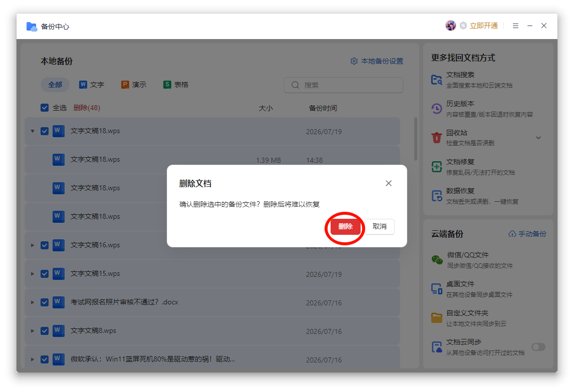Open 微信/QQ文件 WeChat icon
Screen dimensions: 574x392
click(x=437, y=260)
